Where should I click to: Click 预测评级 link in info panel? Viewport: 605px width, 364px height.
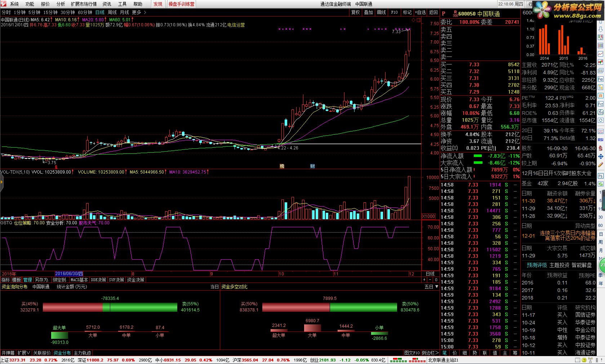click(x=537, y=265)
